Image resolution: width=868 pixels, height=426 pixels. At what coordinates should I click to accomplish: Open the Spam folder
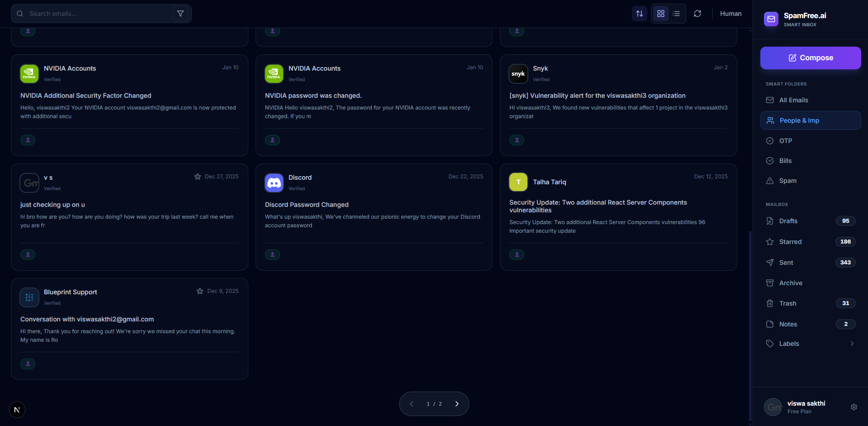click(787, 181)
